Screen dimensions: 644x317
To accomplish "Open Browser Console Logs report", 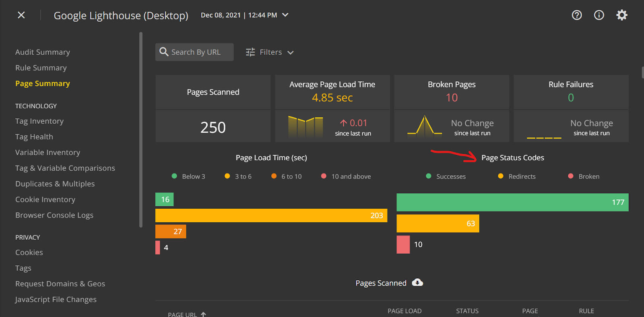I will [x=54, y=215].
